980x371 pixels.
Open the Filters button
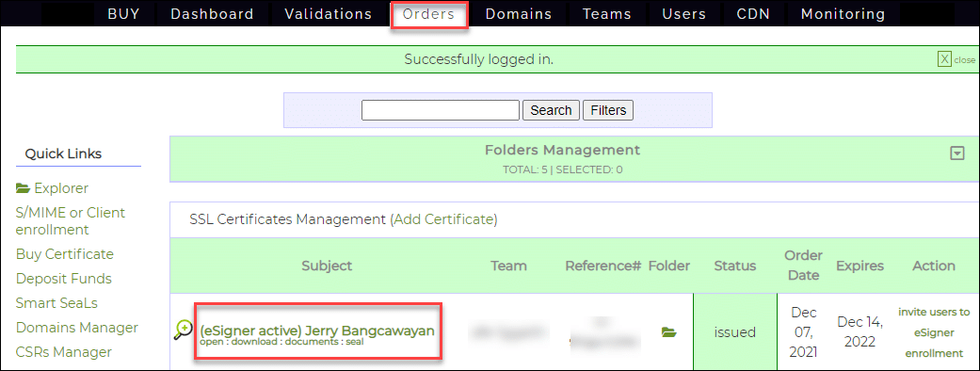608,110
